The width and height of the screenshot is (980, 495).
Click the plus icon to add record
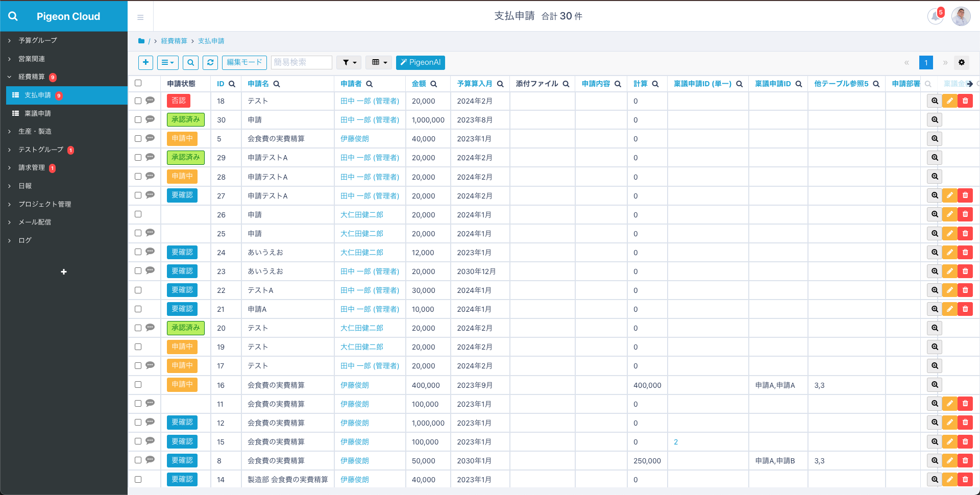coord(145,62)
